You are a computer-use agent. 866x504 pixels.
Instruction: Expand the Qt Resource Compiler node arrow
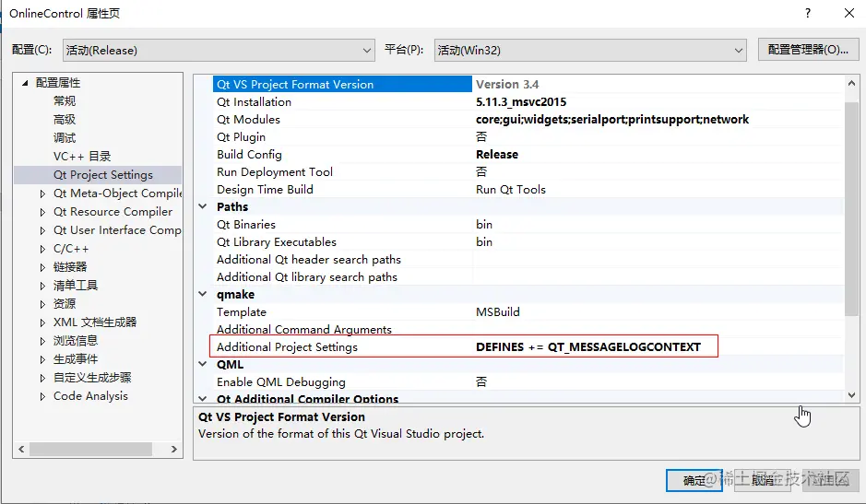pos(42,211)
